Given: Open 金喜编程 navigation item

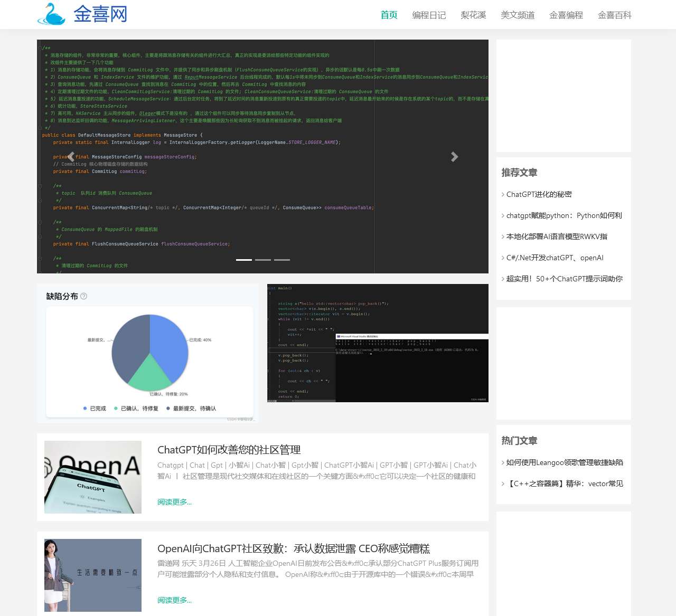Looking at the screenshot, I should (x=566, y=15).
